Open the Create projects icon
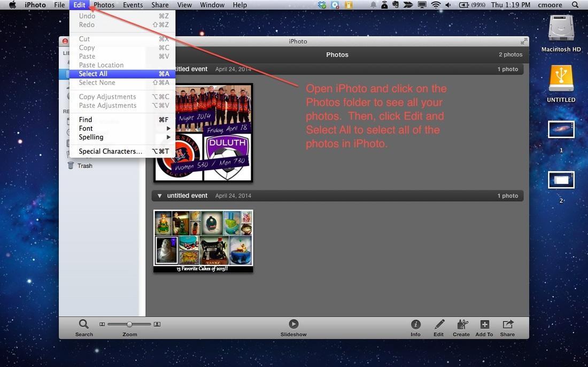The image size is (588, 367). point(461,325)
